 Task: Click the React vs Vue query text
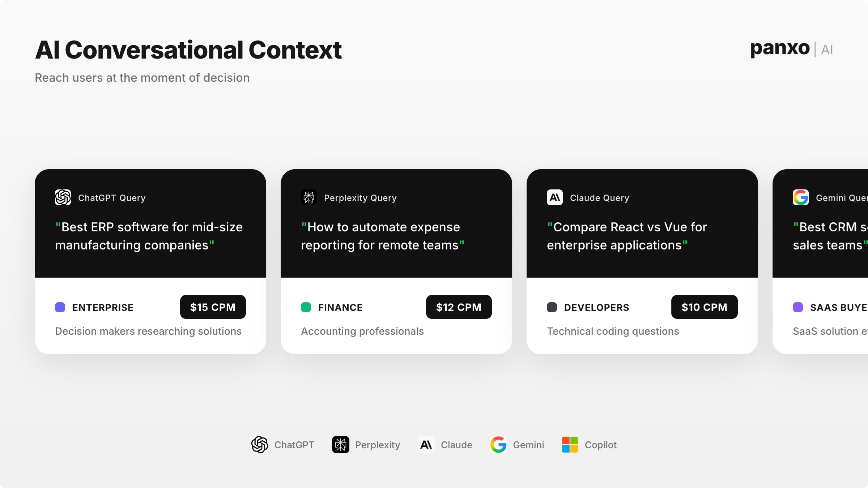(627, 236)
